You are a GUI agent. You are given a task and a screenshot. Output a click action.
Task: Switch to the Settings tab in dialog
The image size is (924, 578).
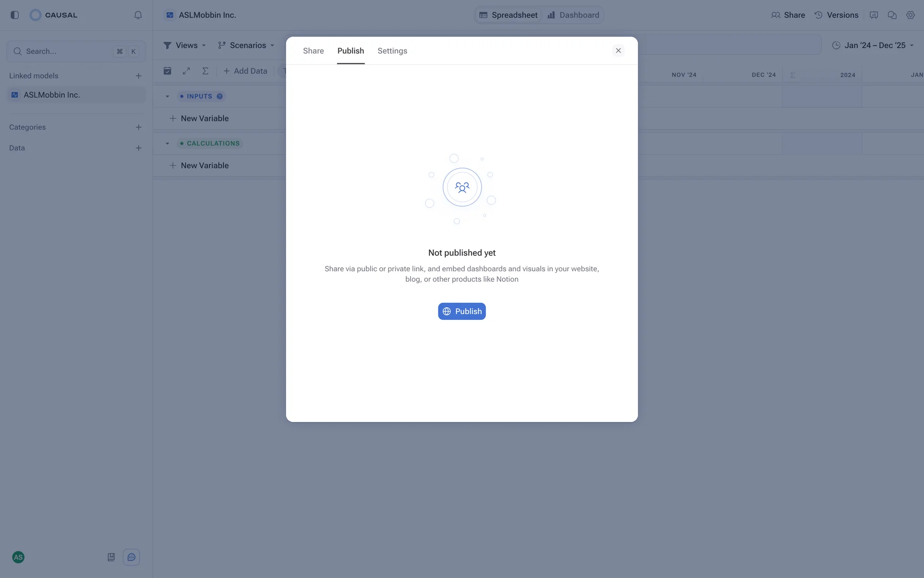click(x=392, y=51)
